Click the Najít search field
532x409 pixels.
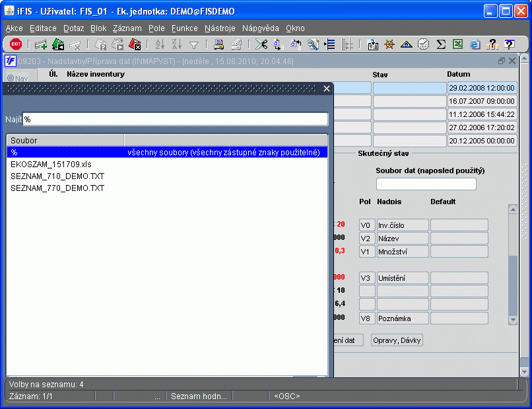pyautogui.click(x=175, y=119)
